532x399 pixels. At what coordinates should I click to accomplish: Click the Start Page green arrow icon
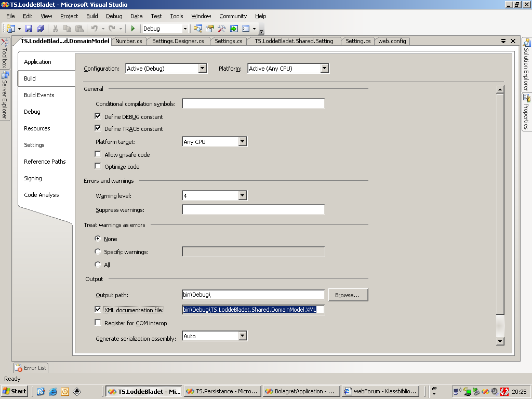click(234, 29)
